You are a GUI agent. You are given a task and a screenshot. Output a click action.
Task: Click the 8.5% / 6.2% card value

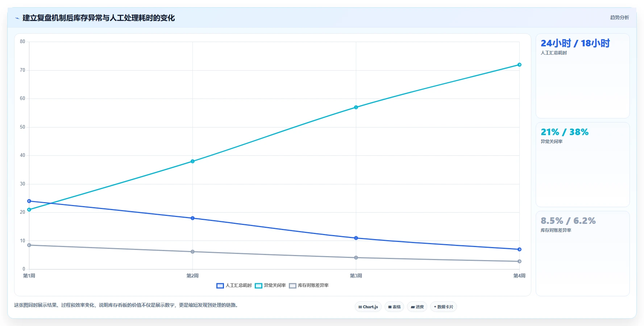[568, 221]
